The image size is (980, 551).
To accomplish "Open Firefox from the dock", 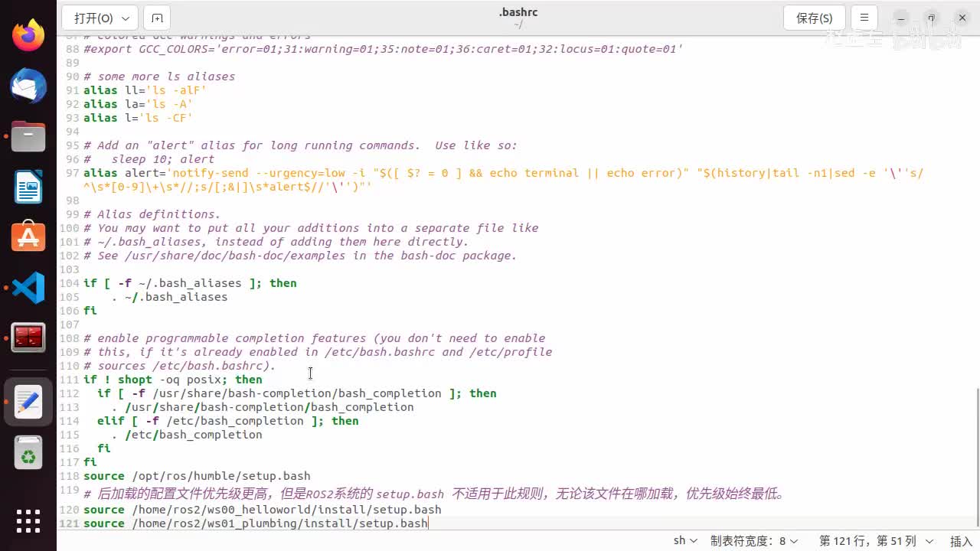I will coord(28,35).
